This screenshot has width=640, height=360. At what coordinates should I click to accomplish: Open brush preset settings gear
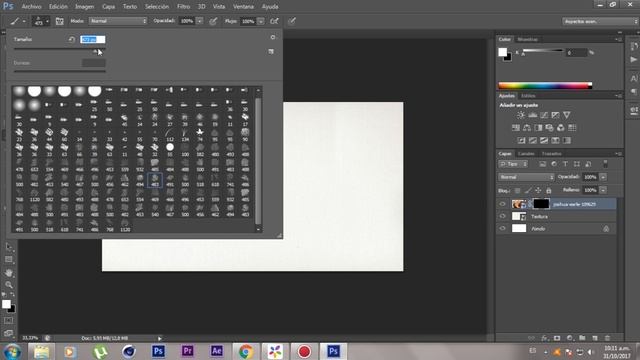tap(273, 38)
